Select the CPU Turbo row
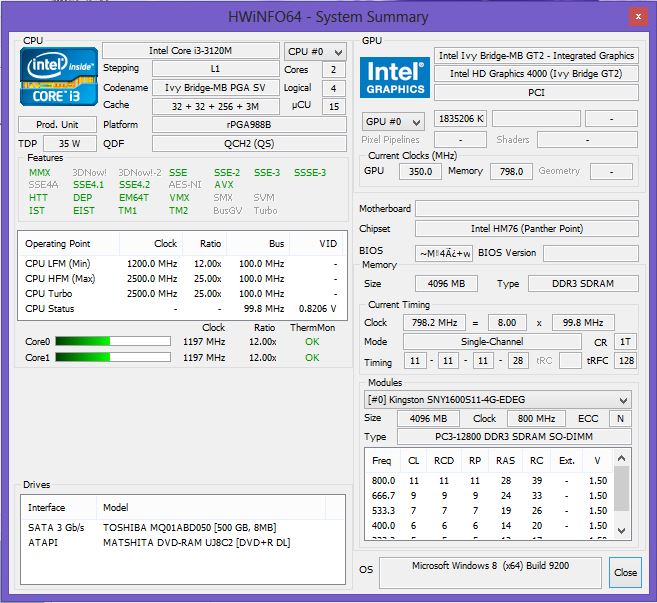The height and width of the screenshot is (603, 657). coord(181,294)
